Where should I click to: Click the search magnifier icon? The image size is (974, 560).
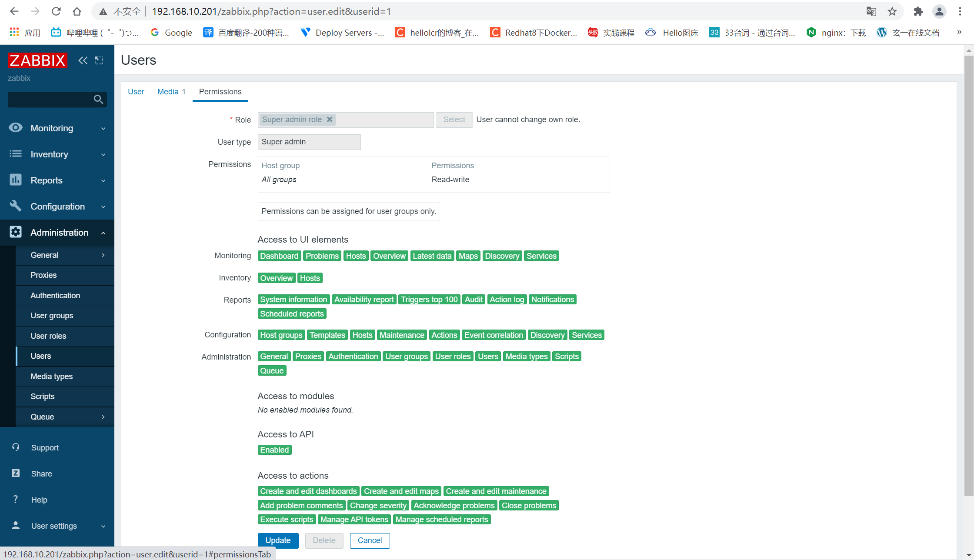click(x=98, y=100)
